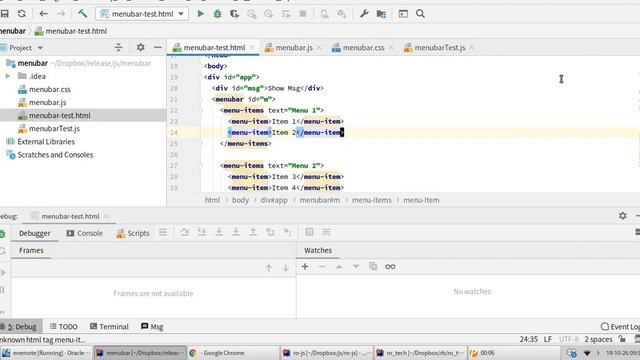Open the 5: Debug tool window
This screenshot has height=360, width=640.
tap(21, 327)
